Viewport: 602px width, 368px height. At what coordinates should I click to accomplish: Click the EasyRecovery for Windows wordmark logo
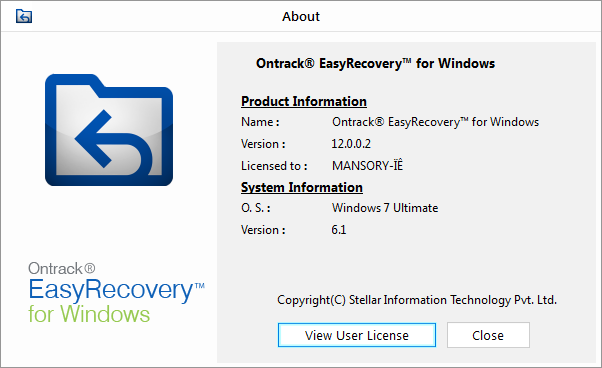(x=116, y=293)
